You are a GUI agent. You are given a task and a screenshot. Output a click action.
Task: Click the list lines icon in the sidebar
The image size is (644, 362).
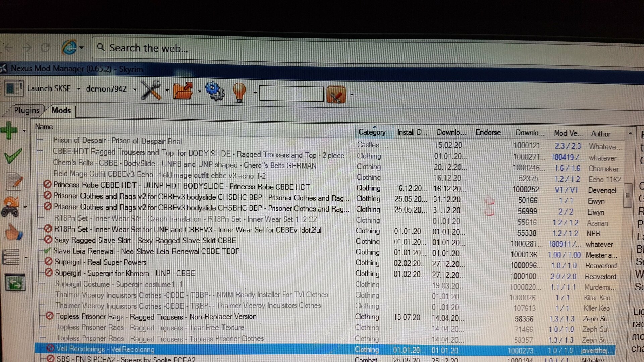11,257
